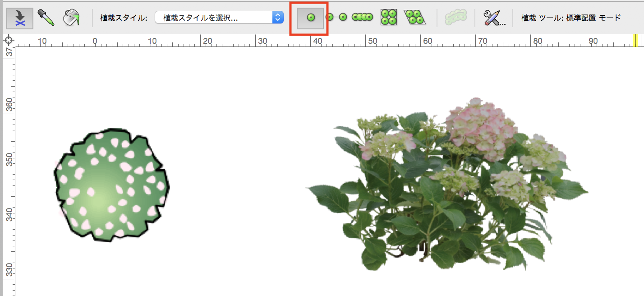
Task: Click the yellow marker on horizontal ruler
Action: (635, 41)
